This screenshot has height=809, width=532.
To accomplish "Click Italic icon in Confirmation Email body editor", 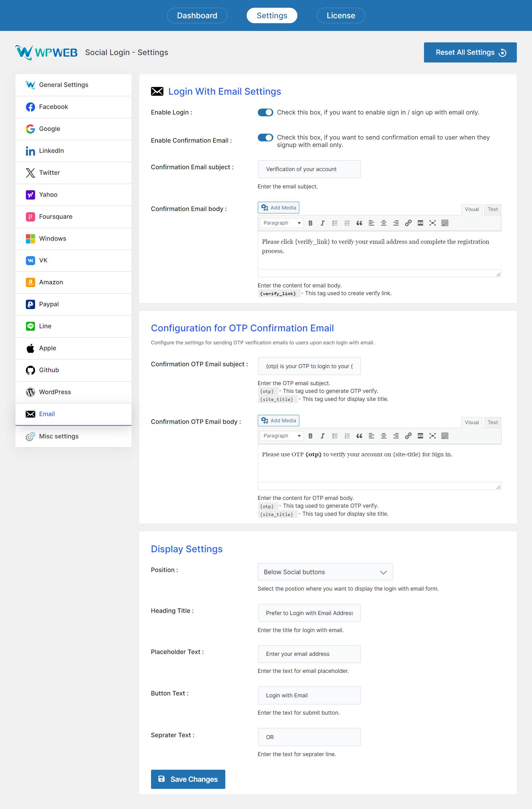I will coord(322,223).
